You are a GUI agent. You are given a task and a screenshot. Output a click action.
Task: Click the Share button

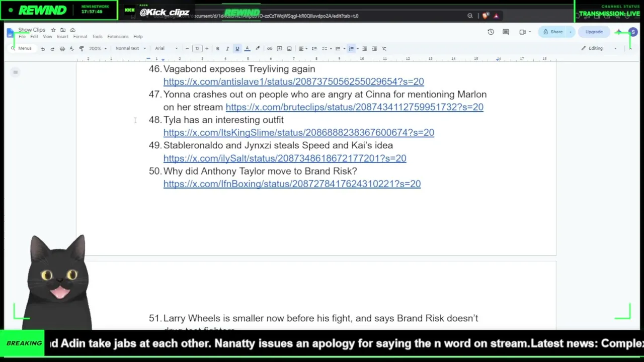[552, 32]
